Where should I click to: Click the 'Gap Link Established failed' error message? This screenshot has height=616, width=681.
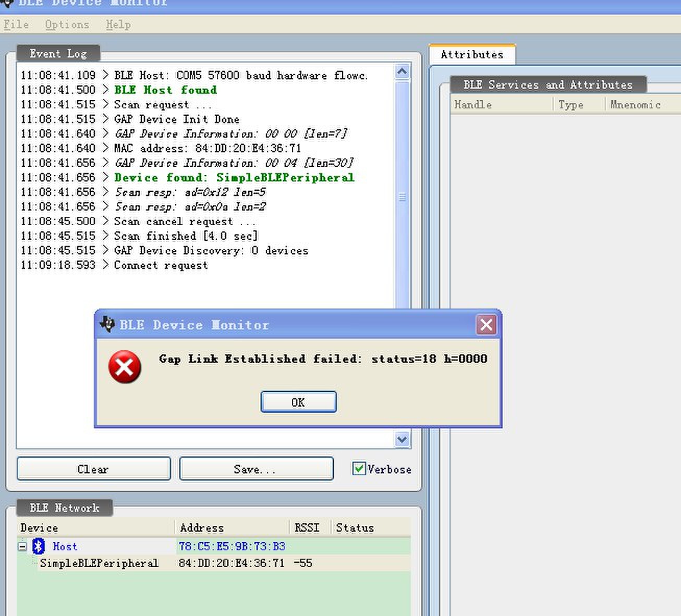pyautogui.click(x=323, y=359)
